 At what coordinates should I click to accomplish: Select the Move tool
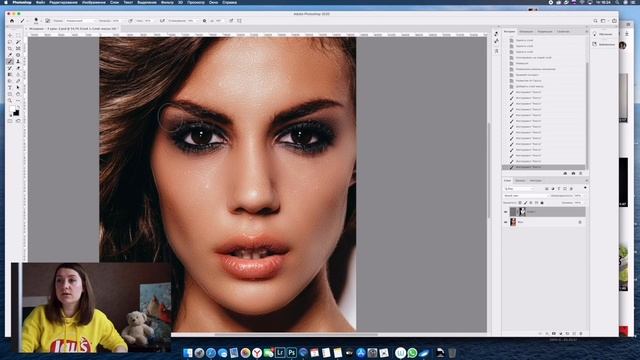[10, 36]
